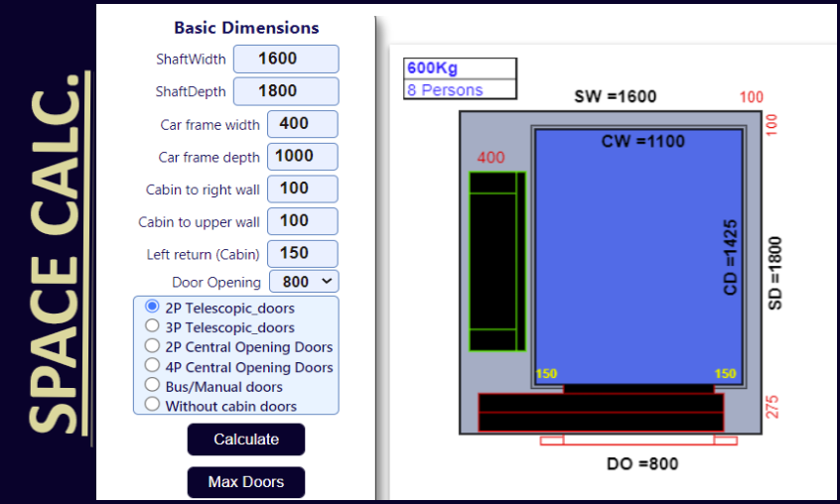Click the green-outlined car frame block

pyautogui.click(x=496, y=261)
